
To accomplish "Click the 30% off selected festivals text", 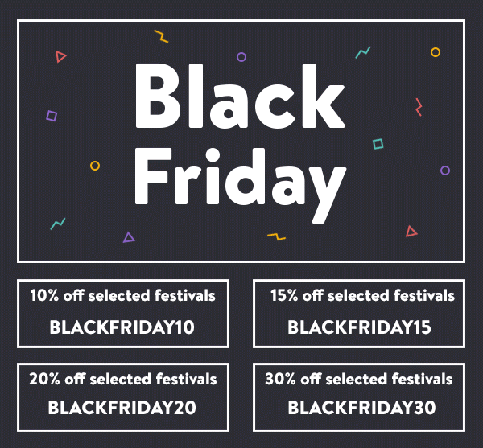I will pos(359,379).
